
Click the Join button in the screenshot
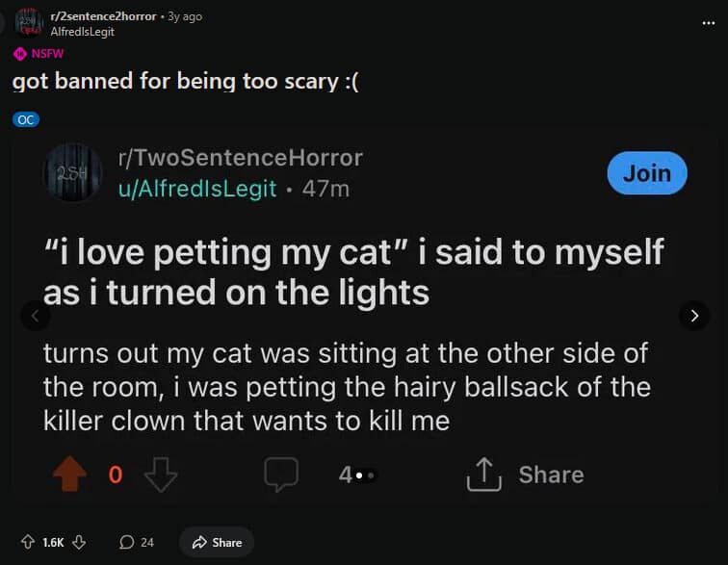click(646, 173)
